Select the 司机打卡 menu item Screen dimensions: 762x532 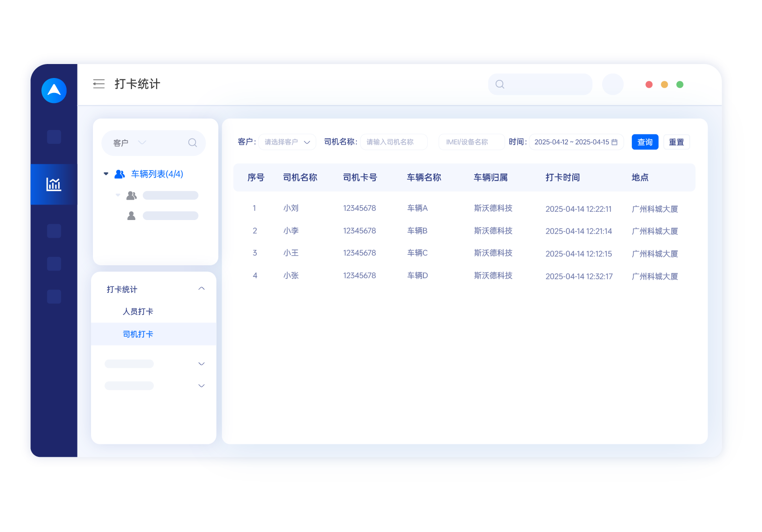(138, 334)
